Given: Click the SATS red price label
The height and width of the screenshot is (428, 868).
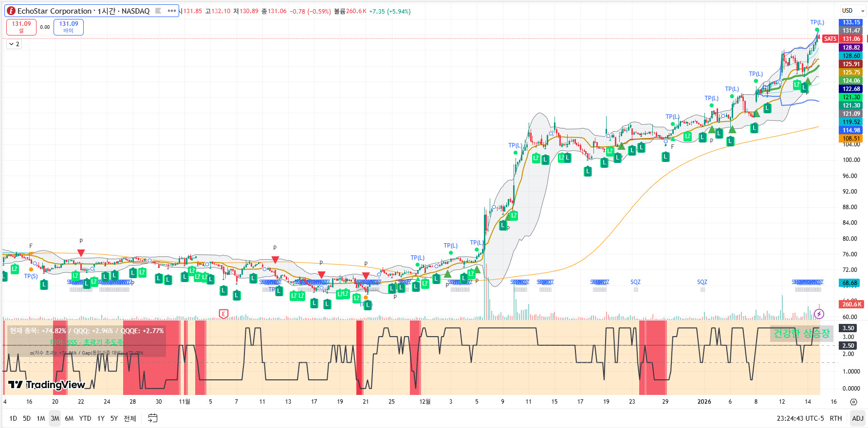Looking at the screenshot, I should [830, 39].
